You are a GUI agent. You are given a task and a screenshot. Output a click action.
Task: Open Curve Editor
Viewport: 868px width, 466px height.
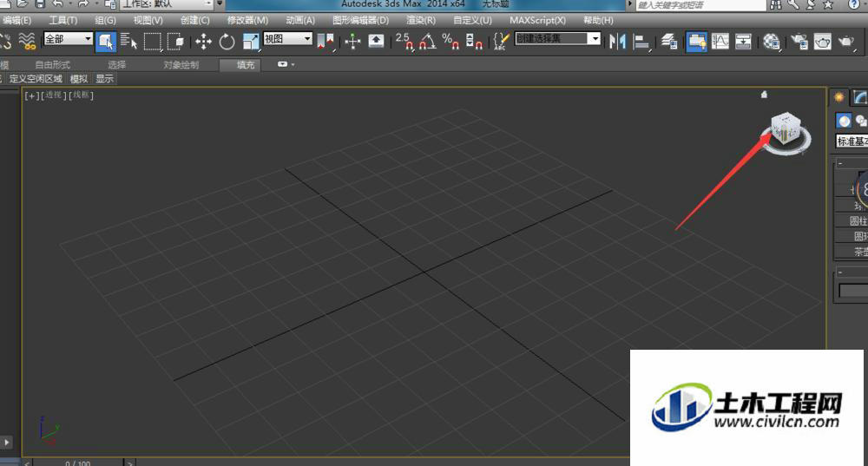pos(720,42)
